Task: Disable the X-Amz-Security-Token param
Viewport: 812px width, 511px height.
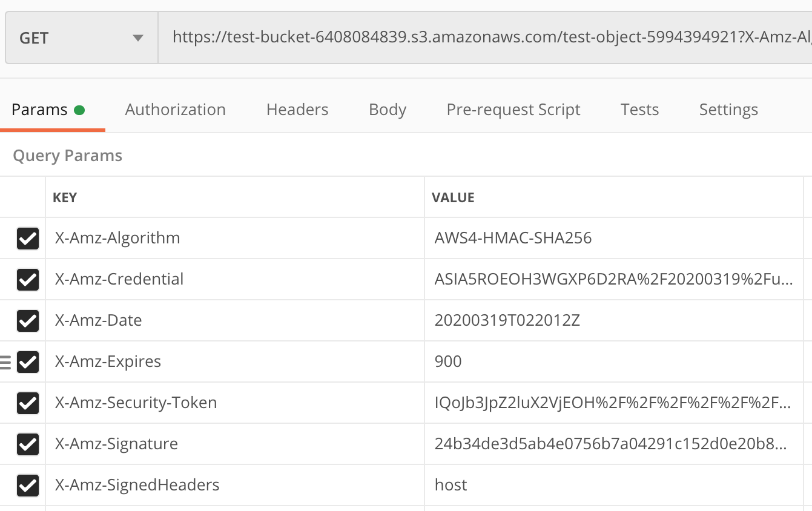Action: click(27, 402)
